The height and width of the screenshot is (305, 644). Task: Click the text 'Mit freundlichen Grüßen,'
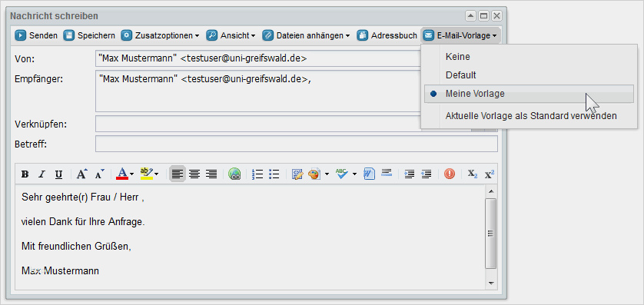pos(76,247)
